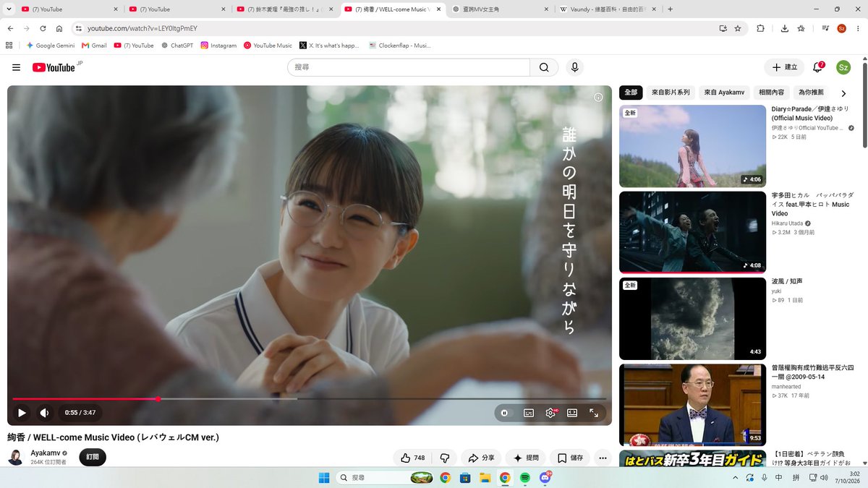Open the new tab plus button

click(x=670, y=9)
